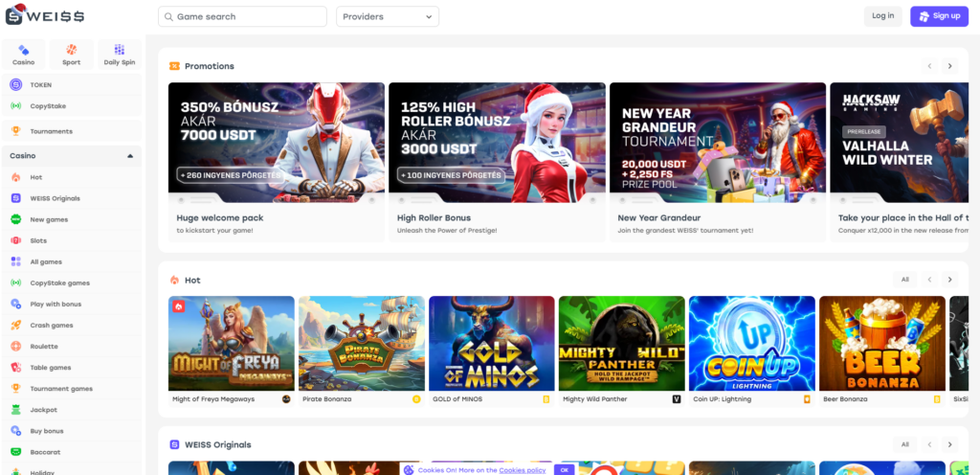980x475 pixels.
Task: Click the Table games cards icon
Action: [x=15, y=368]
